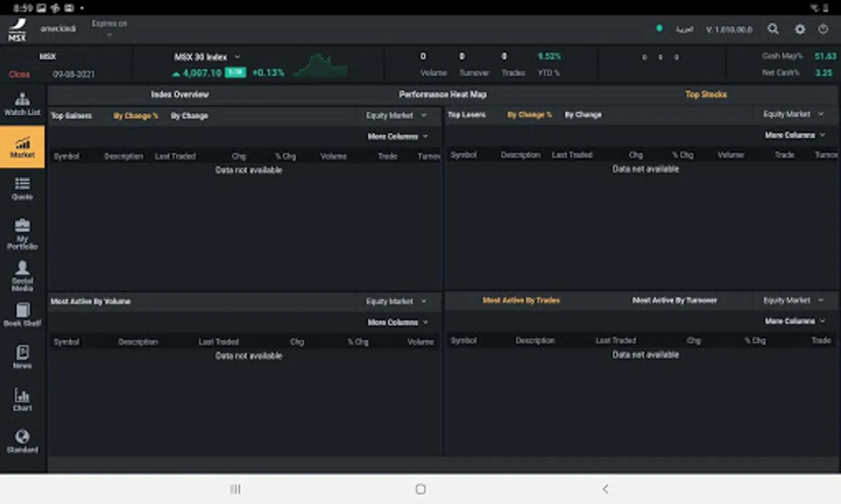Expand the MSX 30 Index dropdown
This screenshot has width=841, height=504.
click(237, 57)
